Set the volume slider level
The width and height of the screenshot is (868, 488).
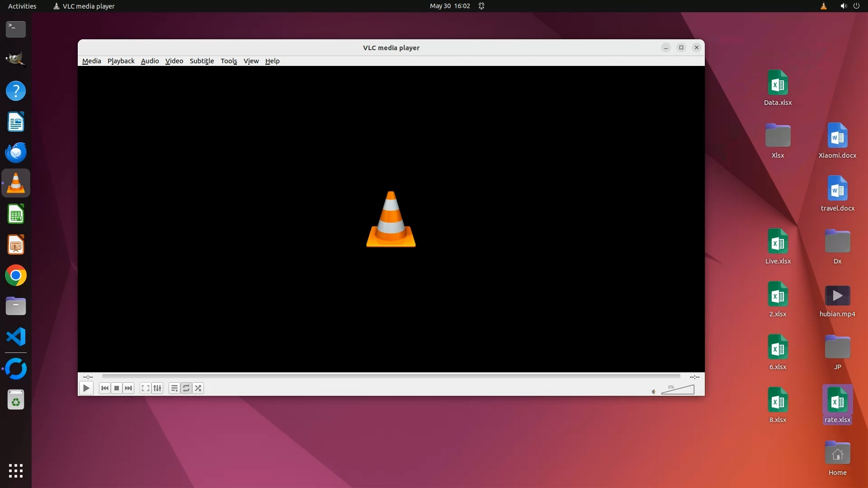pos(678,390)
